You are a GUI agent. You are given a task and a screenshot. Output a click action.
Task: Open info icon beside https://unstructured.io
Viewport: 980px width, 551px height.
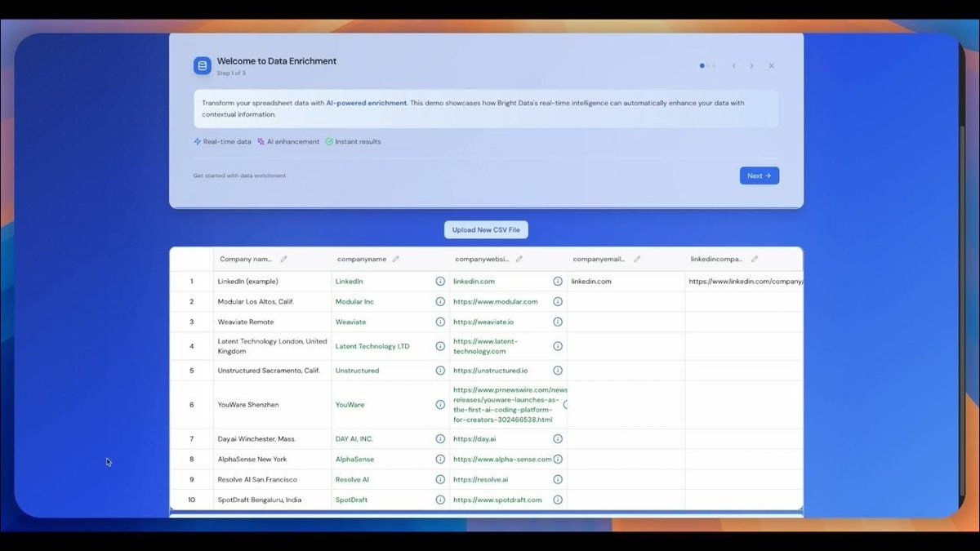pyautogui.click(x=558, y=370)
